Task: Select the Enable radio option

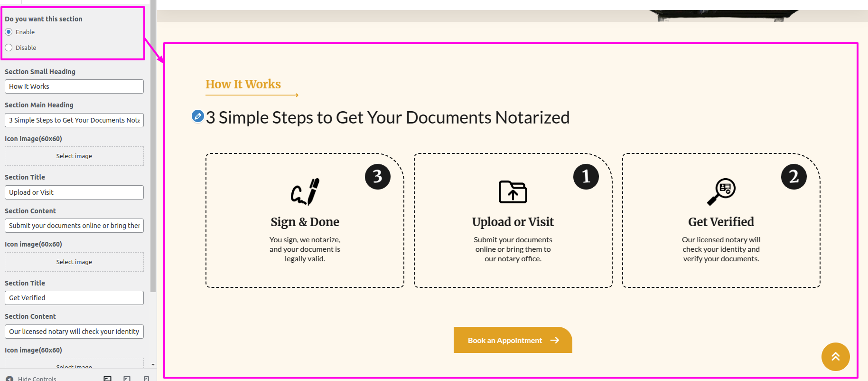Action: pos(9,32)
